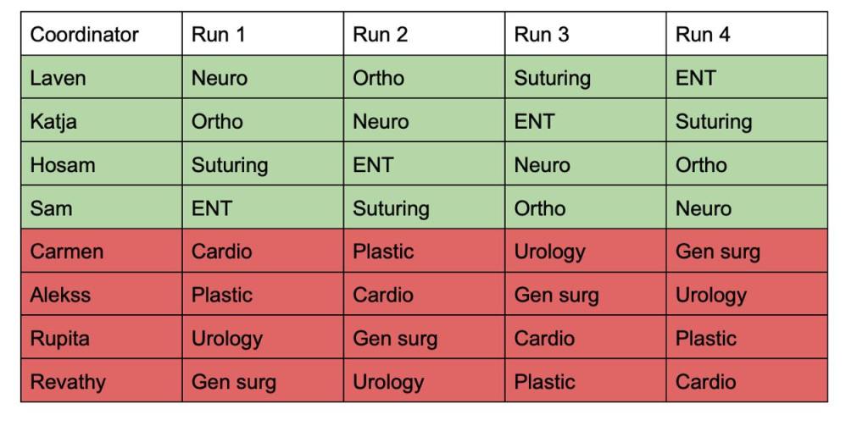
Task: Click the Coordinator header cell
Action: point(101,35)
